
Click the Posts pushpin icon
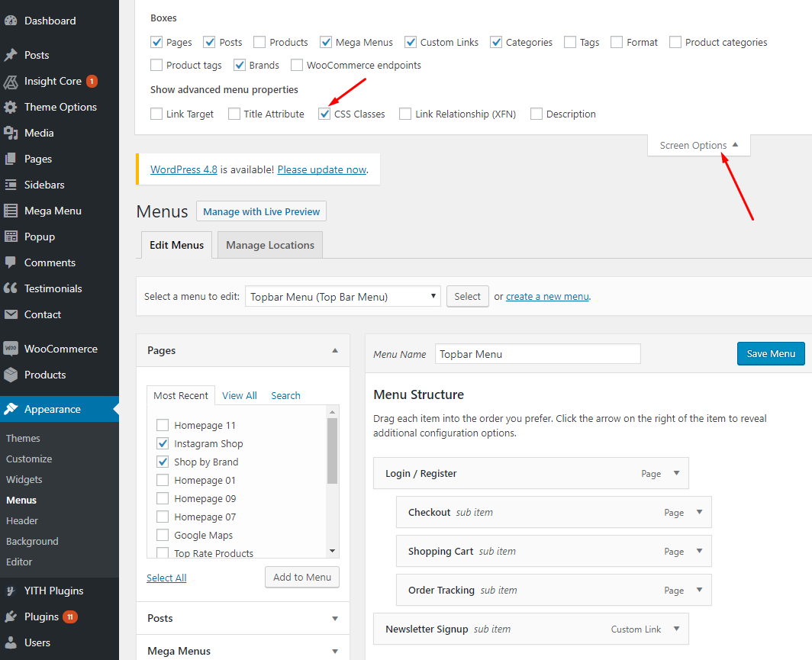pyautogui.click(x=11, y=55)
